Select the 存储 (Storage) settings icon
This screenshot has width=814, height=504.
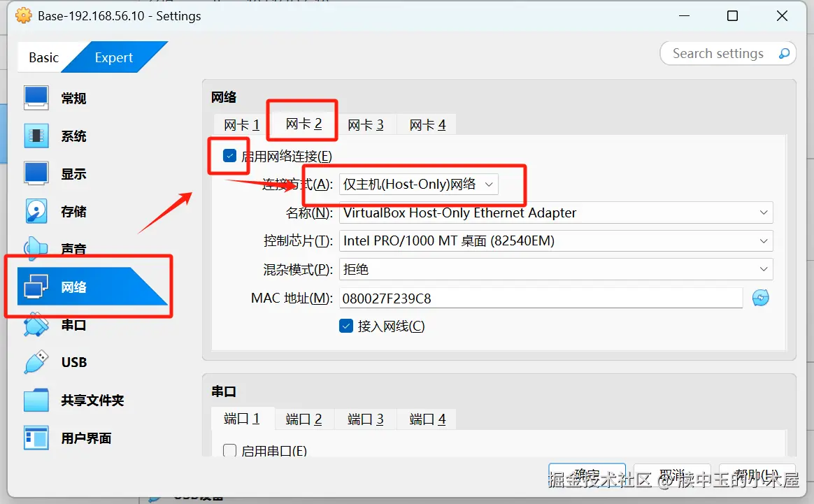coord(73,211)
